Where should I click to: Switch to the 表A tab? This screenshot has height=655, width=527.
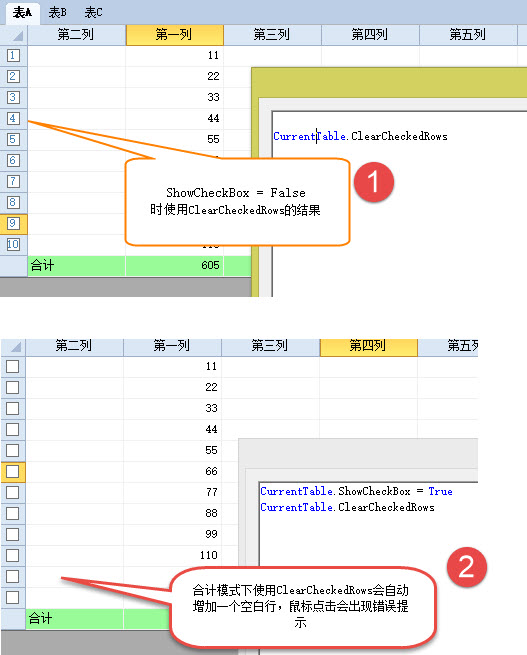click(x=22, y=13)
